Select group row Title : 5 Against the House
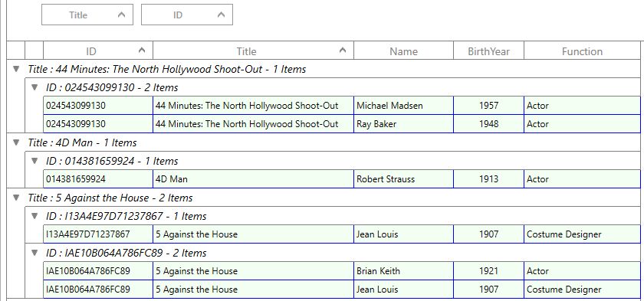 [324, 198]
